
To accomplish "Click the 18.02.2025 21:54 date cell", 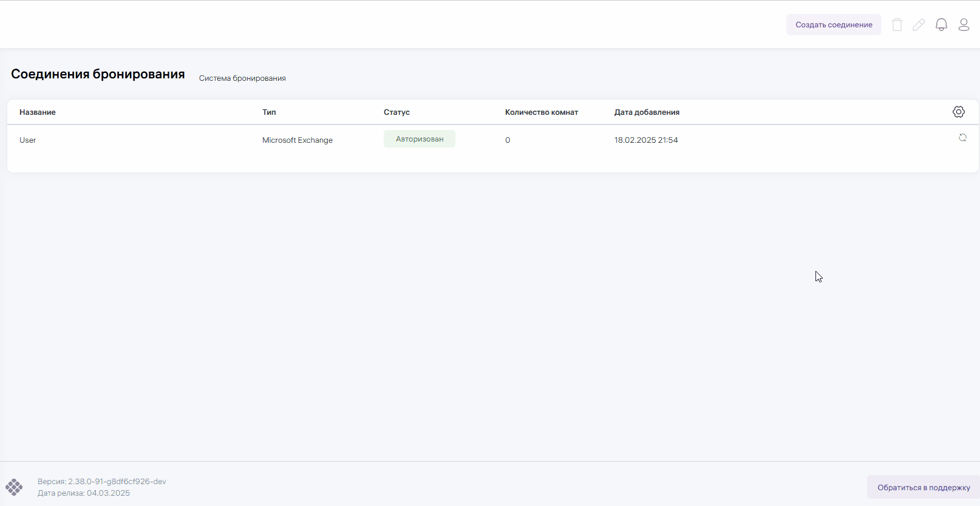I will click(646, 140).
